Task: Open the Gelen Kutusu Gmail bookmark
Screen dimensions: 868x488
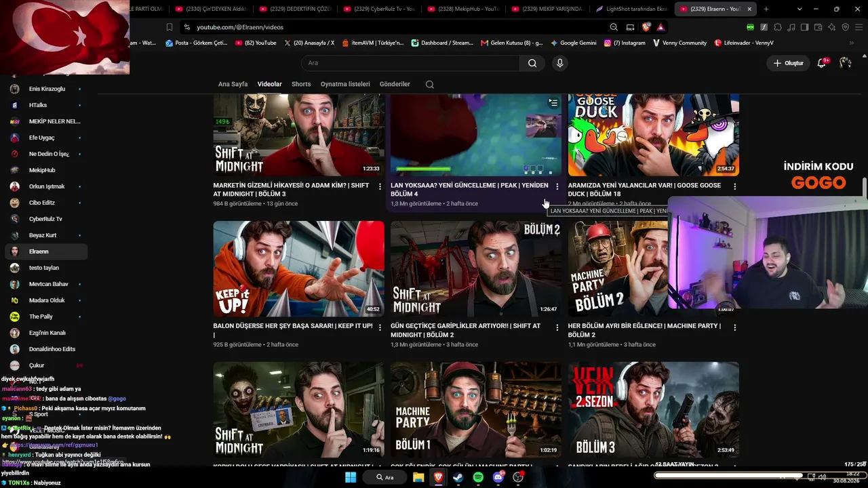Action: click(512, 43)
